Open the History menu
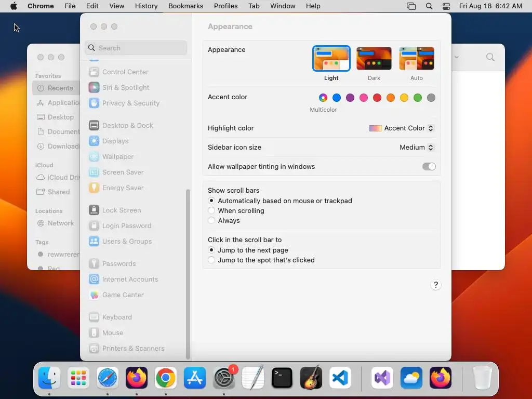This screenshot has width=532, height=399. [x=146, y=6]
